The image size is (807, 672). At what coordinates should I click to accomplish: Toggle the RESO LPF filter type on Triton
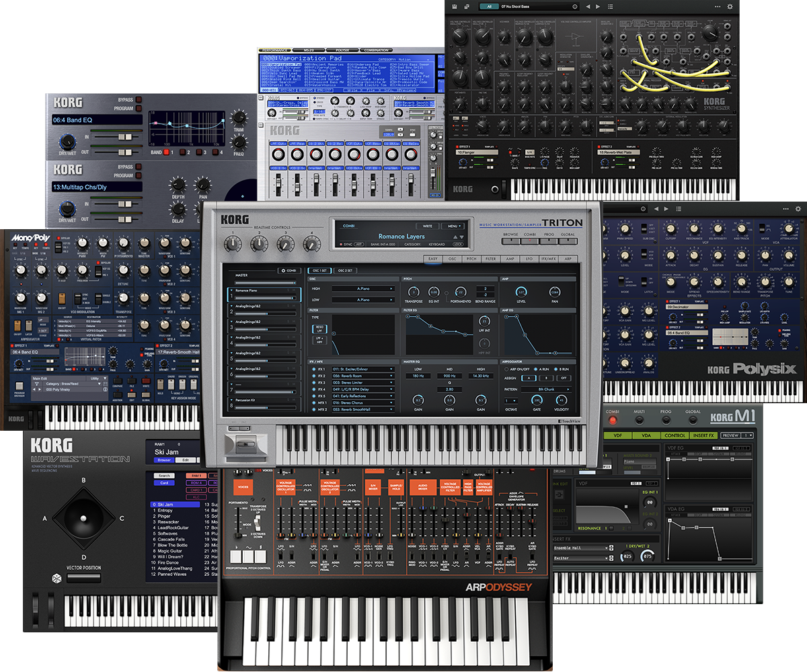pyautogui.click(x=319, y=329)
